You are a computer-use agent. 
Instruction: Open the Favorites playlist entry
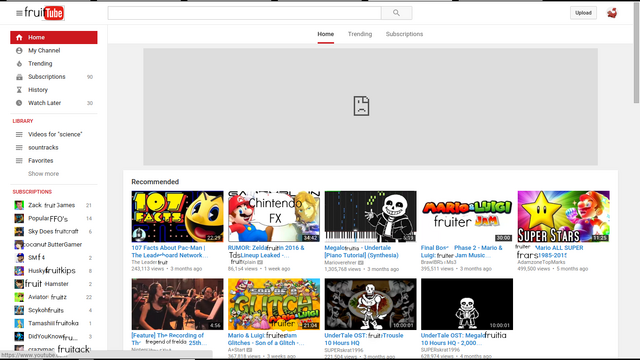click(54, 161)
